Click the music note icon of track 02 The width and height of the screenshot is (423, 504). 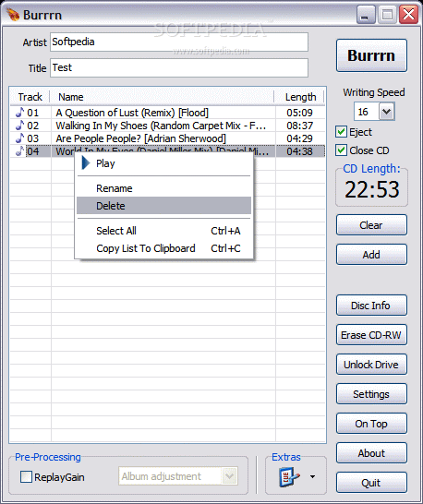coord(20,126)
